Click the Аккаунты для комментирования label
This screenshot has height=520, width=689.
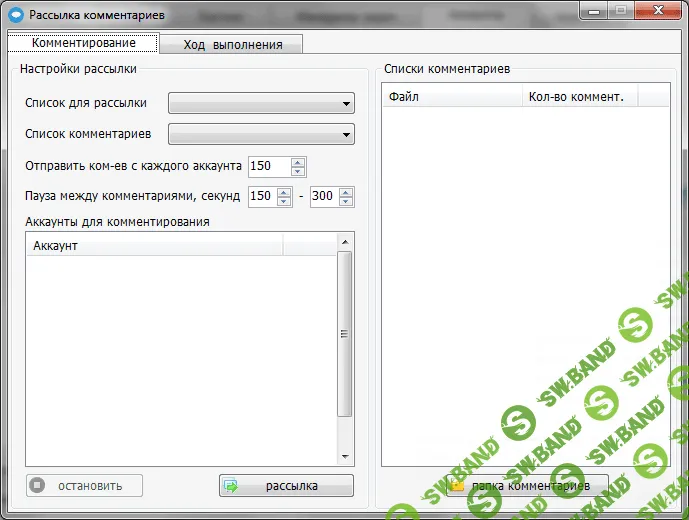[117, 222]
